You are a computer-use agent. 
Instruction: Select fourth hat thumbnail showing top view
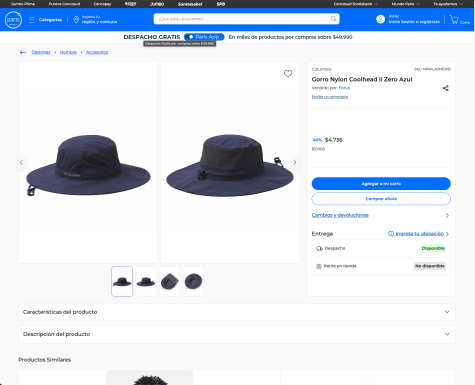[193, 281]
